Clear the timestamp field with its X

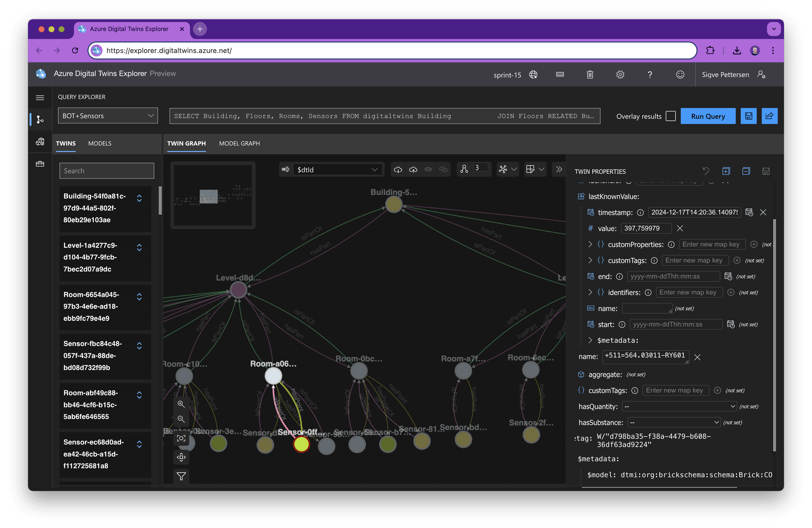[x=763, y=212]
